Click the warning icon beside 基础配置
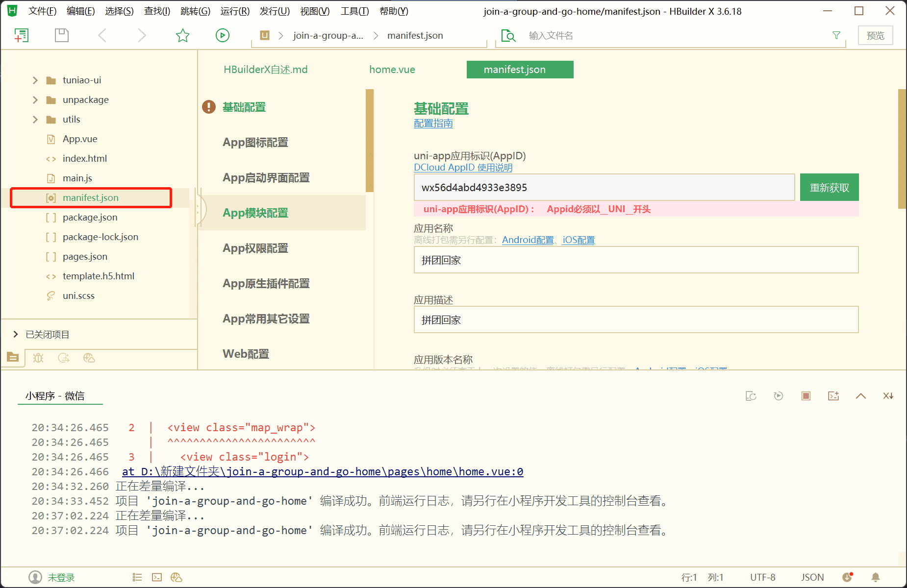This screenshot has width=907, height=588. (x=209, y=107)
